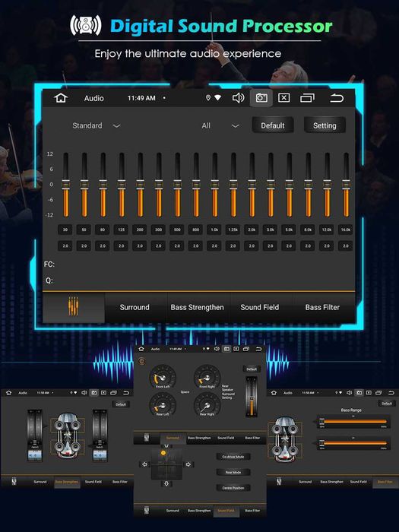Tap the Wi-Fi signal status icon
Viewport: 399px width, 532px height.
217,98
